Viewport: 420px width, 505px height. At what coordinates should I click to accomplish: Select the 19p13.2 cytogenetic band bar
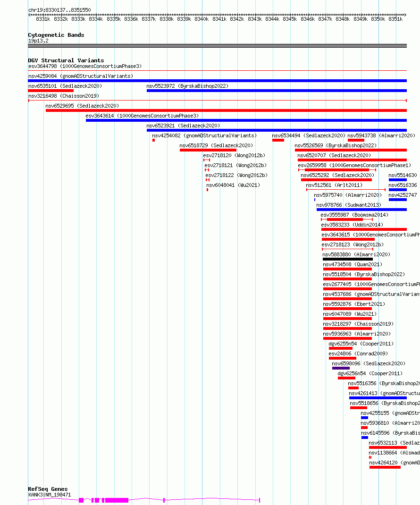click(x=217, y=46)
